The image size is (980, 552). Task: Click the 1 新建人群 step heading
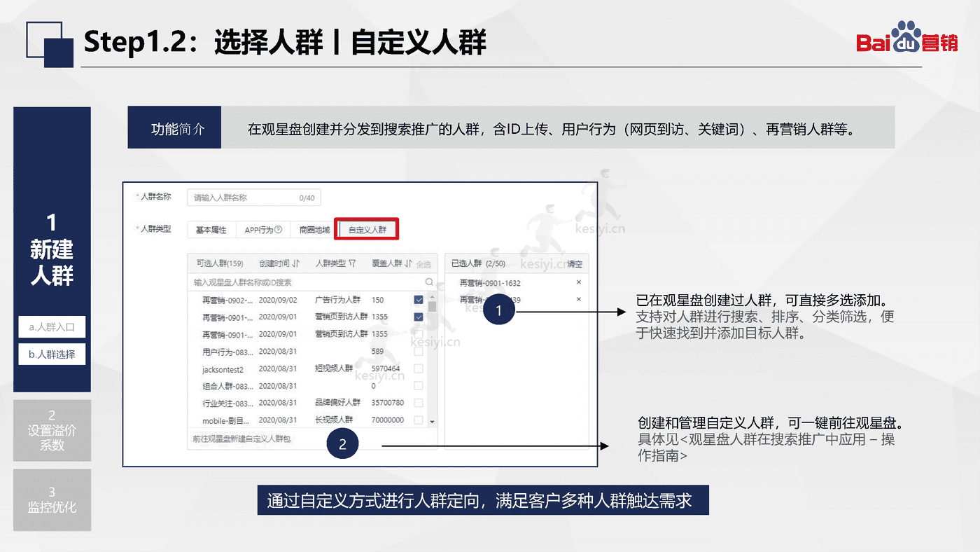(52, 250)
